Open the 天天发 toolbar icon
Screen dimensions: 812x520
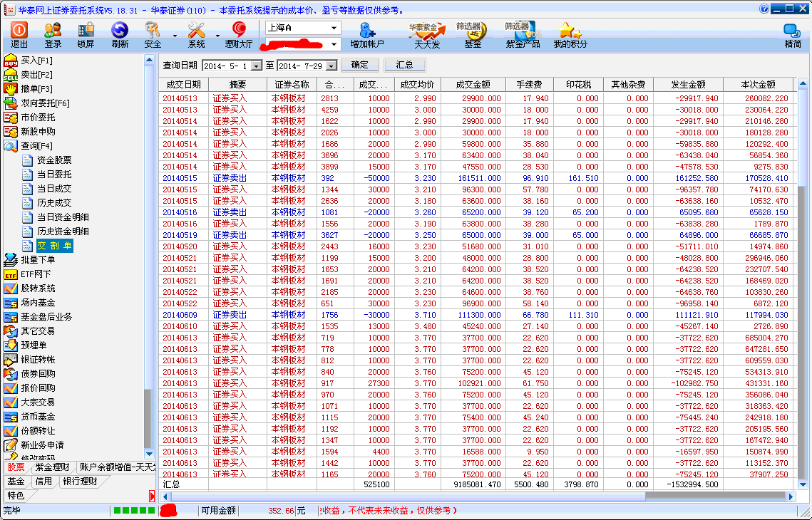pyautogui.click(x=426, y=34)
